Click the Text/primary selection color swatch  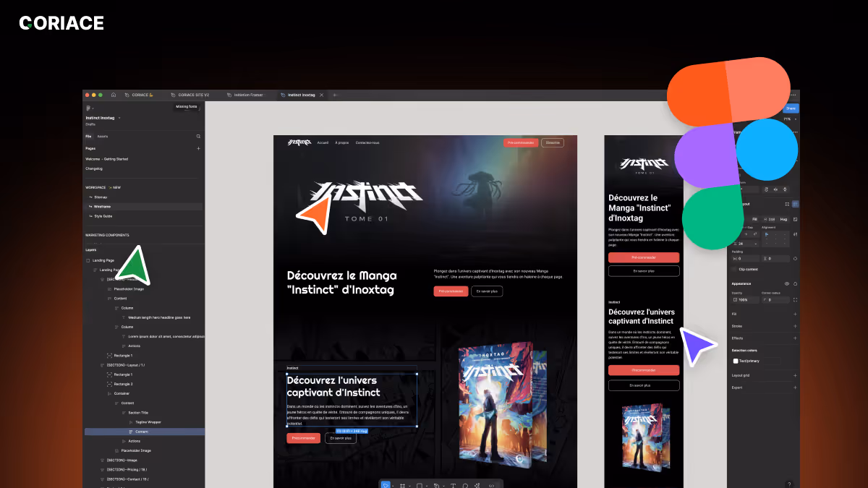(x=736, y=360)
